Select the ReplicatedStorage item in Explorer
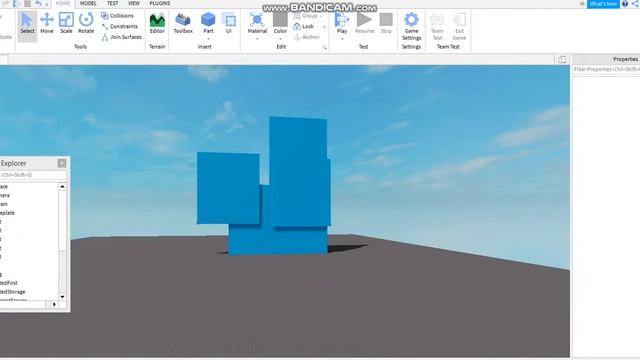Screen dimensions: 640x360 [13, 291]
